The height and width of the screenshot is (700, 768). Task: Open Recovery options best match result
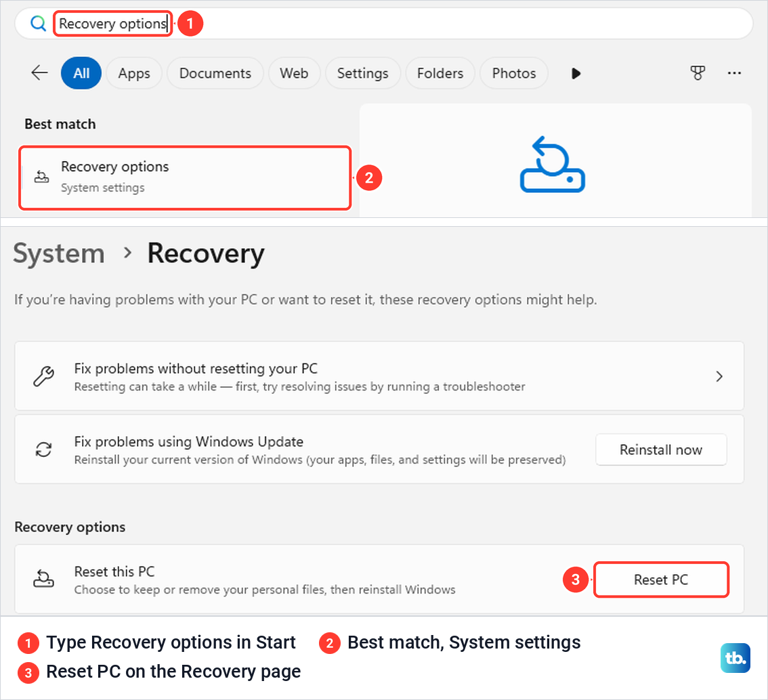pos(185,177)
